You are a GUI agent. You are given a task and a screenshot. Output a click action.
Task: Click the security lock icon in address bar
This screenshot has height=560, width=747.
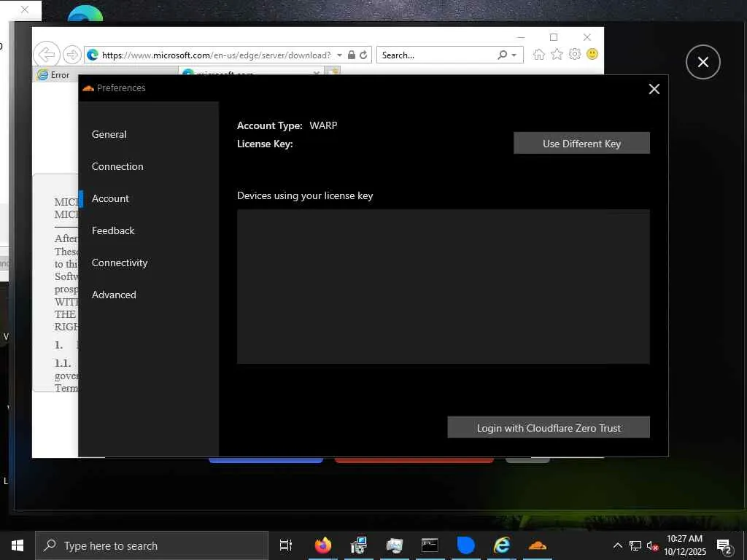pyautogui.click(x=352, y=55)
